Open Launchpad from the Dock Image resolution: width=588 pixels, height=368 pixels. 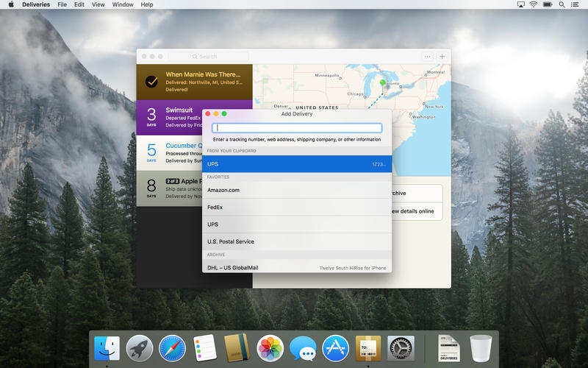point(140,348)
